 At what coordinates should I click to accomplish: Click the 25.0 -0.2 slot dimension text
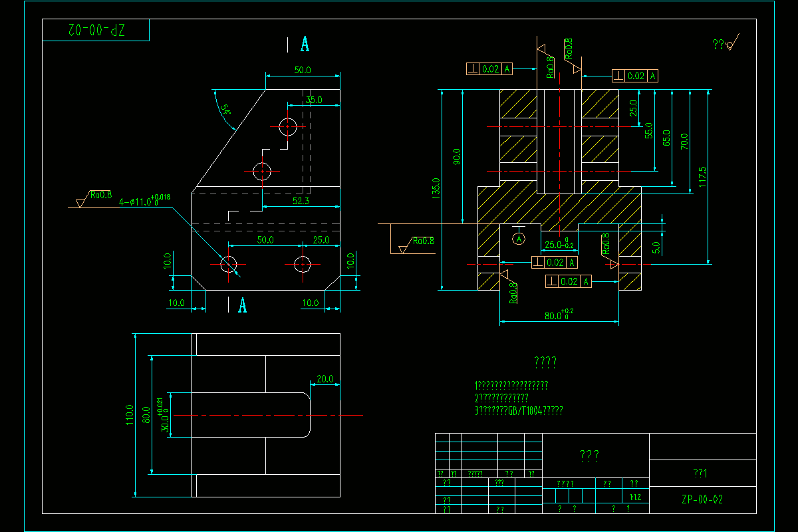coord(559,245)
